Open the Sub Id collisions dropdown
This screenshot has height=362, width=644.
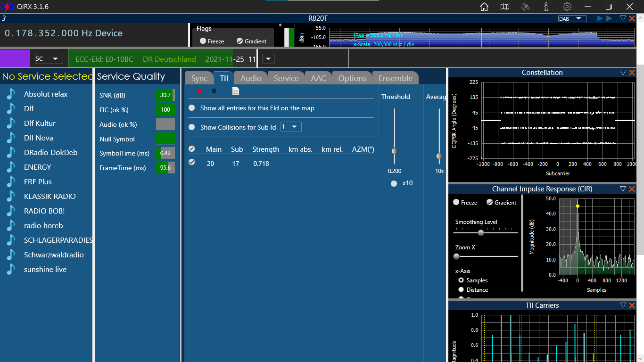(291, 127)
